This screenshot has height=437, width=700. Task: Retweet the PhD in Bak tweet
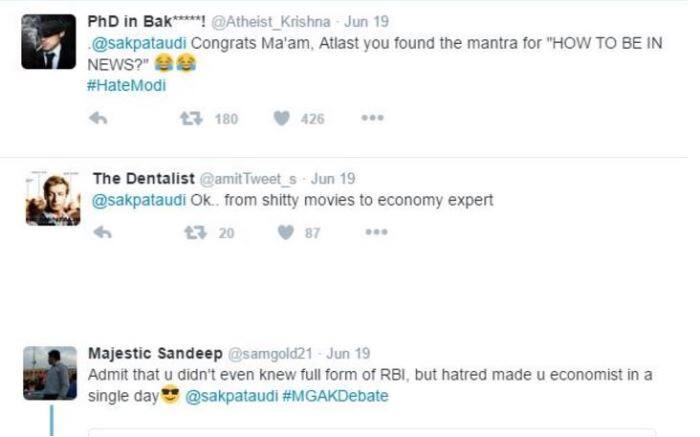point(191,118)
